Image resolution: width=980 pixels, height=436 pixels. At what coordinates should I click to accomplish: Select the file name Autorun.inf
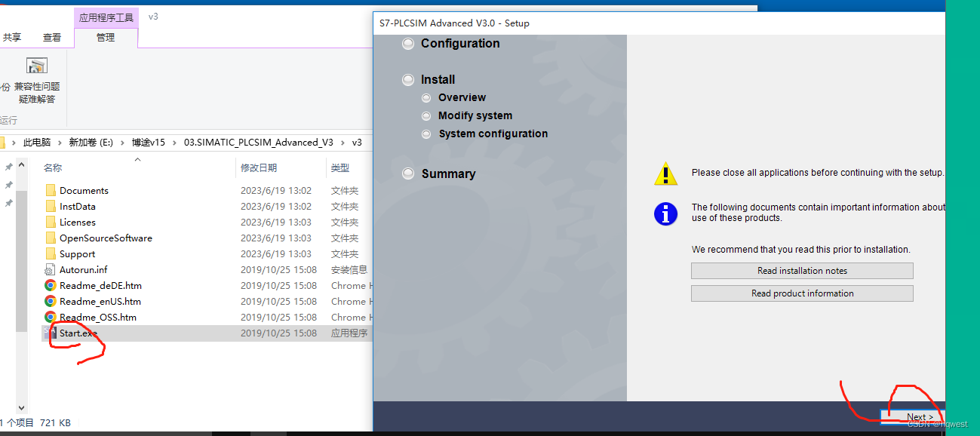(84, 269)
